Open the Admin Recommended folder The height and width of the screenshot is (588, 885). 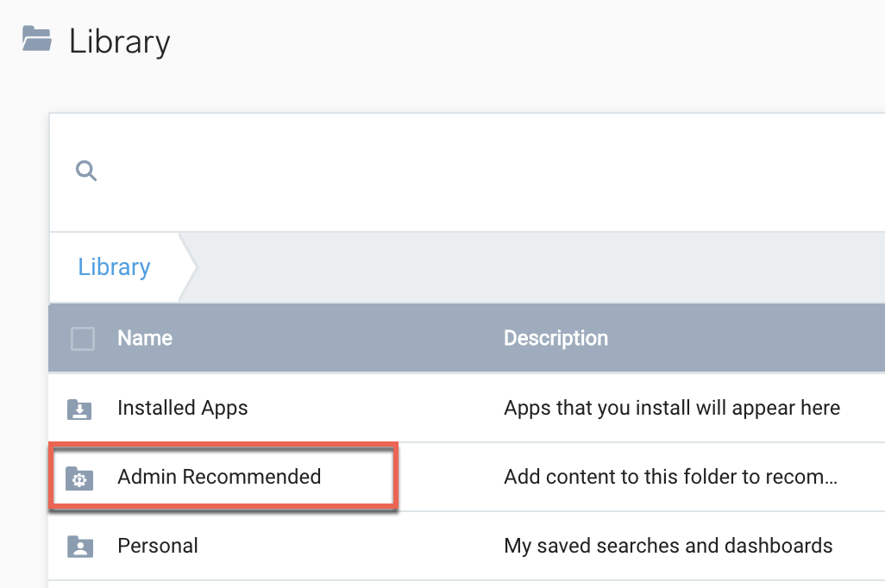point(219,477)
